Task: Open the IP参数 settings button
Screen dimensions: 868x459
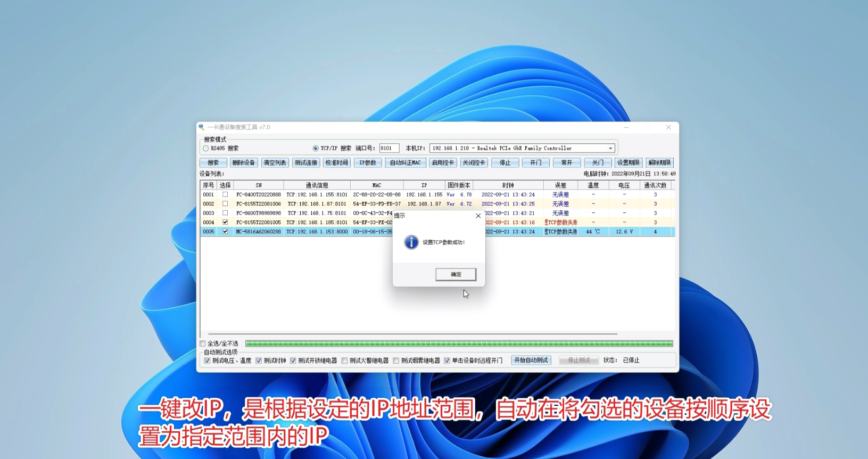Action: click(368, 163)
